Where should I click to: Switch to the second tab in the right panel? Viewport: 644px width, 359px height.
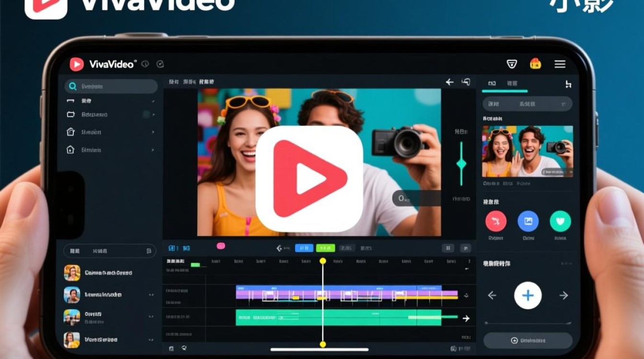coord(512,84)
